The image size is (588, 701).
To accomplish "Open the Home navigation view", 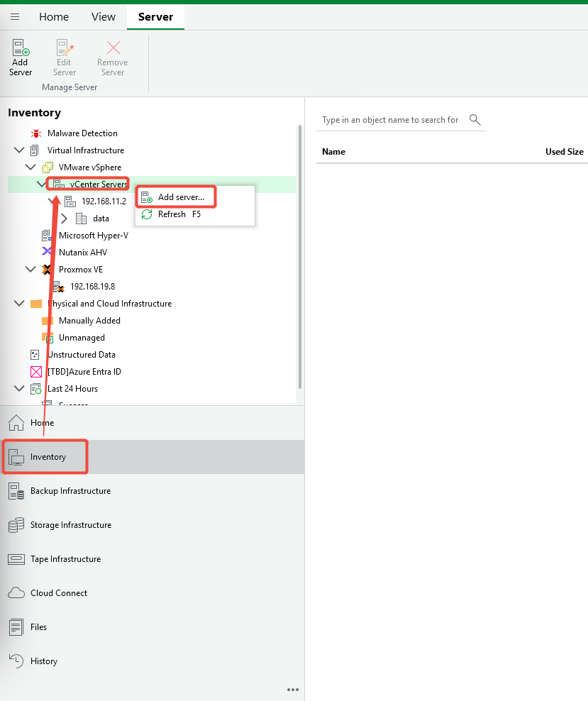I will 152,422.
